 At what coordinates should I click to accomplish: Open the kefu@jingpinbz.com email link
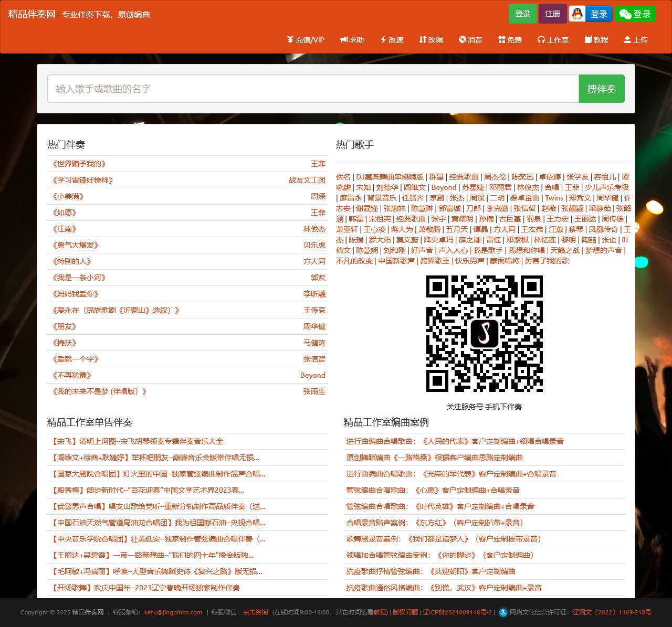(x=173, y=612)
